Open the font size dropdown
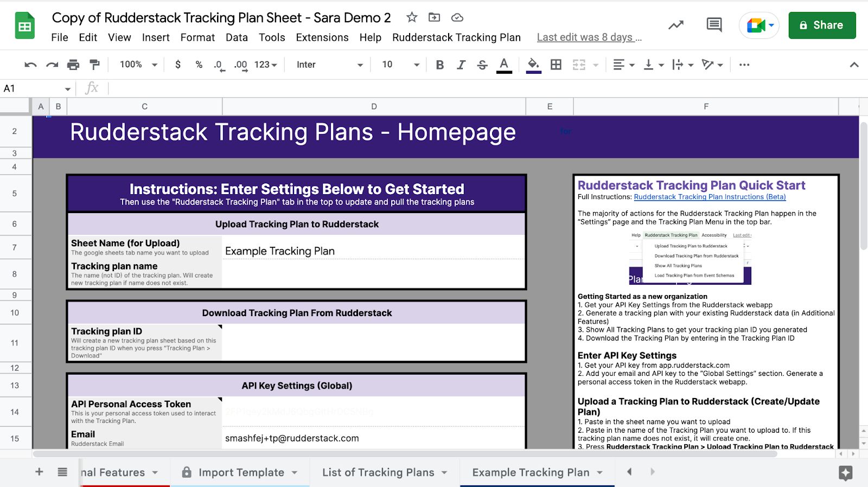This screenshot has width=868, height=487. coord(400,65)
